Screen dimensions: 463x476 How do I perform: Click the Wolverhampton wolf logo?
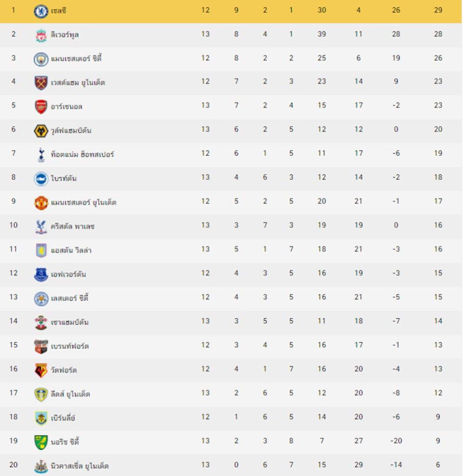click(41, 131)
